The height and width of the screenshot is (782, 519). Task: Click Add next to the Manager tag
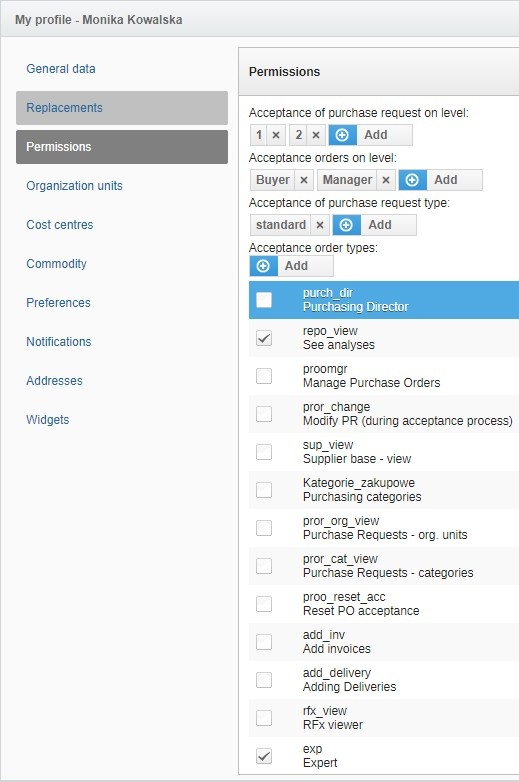[x=446, y=180]
